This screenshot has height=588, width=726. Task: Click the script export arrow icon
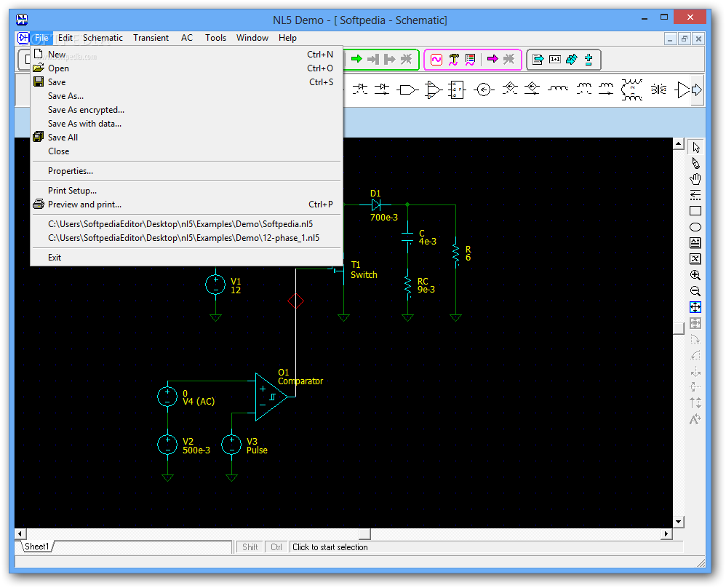[x=538, y=60]
